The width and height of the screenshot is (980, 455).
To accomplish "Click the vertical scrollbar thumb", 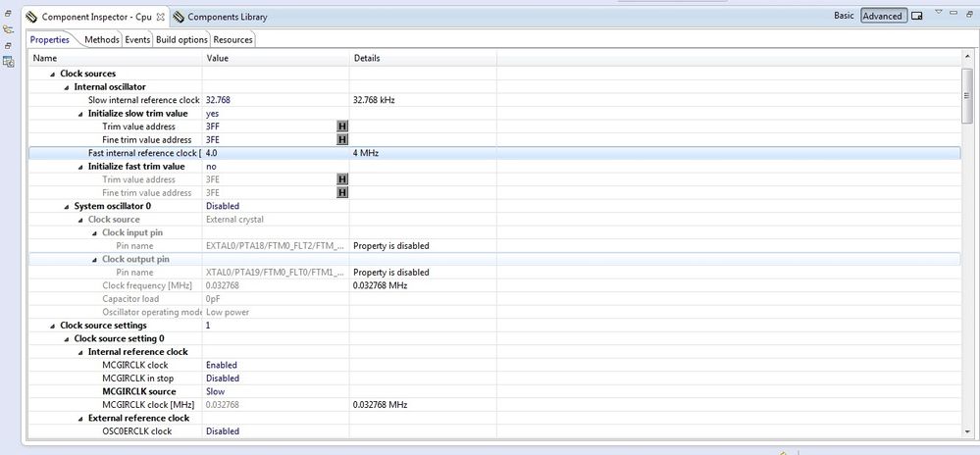I will [966, 96].
